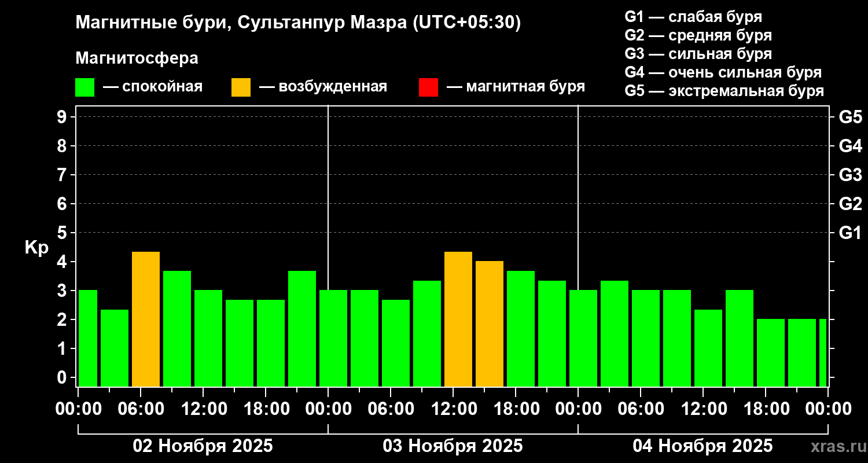Click the green bar crossing midnight into 03 Ноября
This screenshot has width=868, height=463.
point(333,338)
